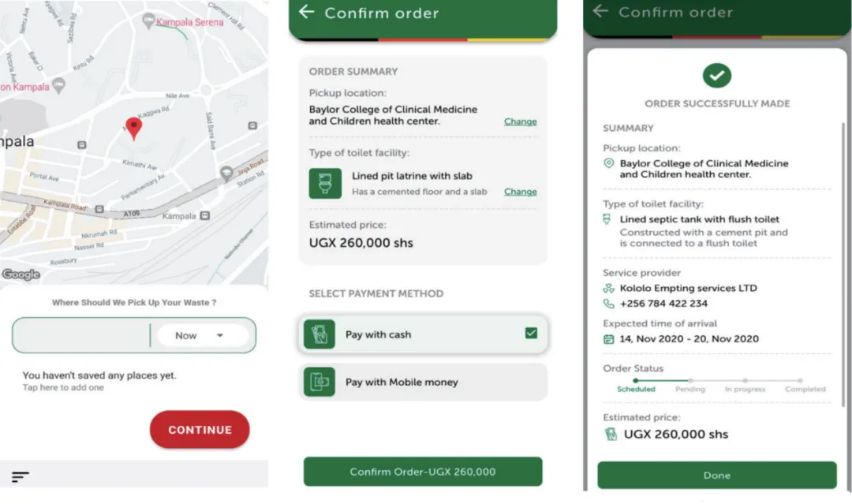Screen dimensions: 852x504
Task: Tap the Done button
Action: point(716,476)
